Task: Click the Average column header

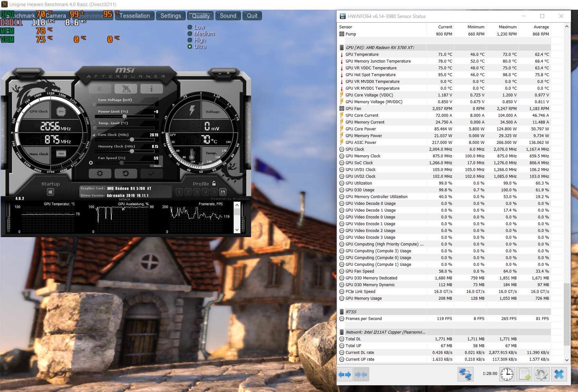Action: point(534,27)
